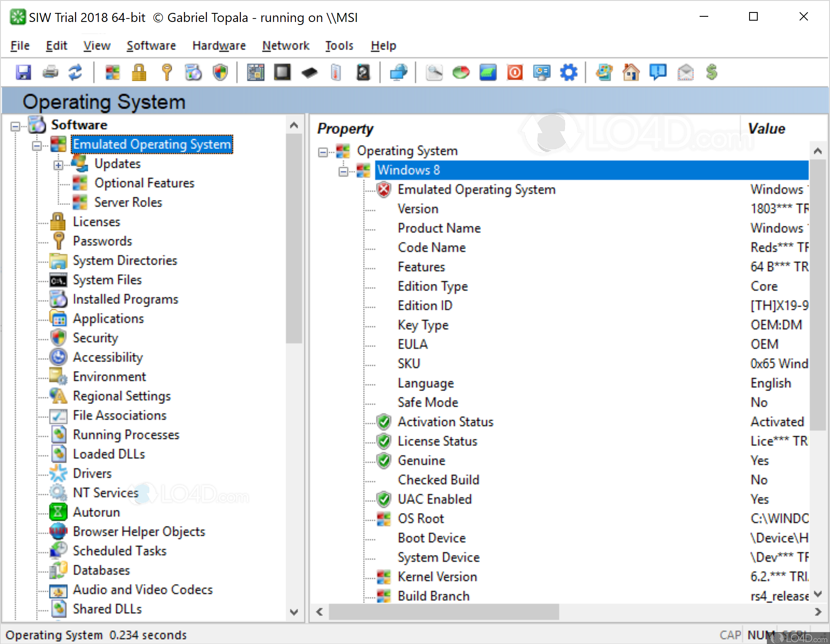830x644 pixels.
Task: Select Server Roles in the tree
Action: pyautogui.click(x=128, y=202)
